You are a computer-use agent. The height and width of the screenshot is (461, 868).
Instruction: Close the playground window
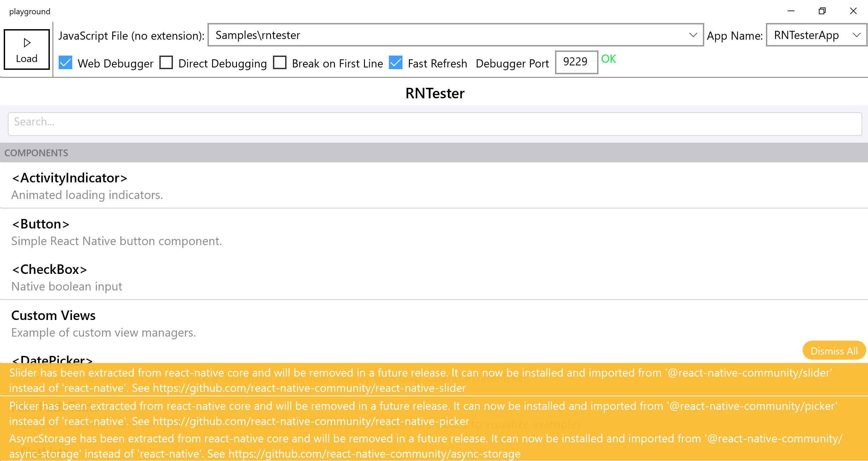(x=853, y=11)
